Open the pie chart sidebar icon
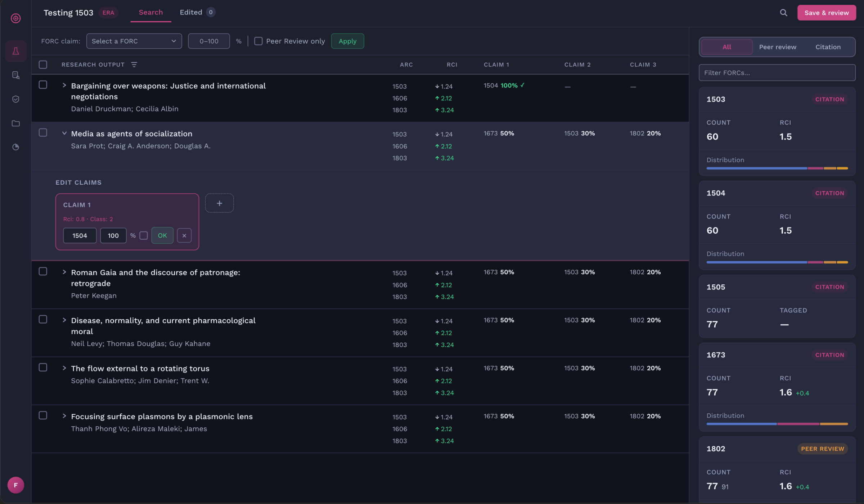Screen dimensions: 864x504 15,147
